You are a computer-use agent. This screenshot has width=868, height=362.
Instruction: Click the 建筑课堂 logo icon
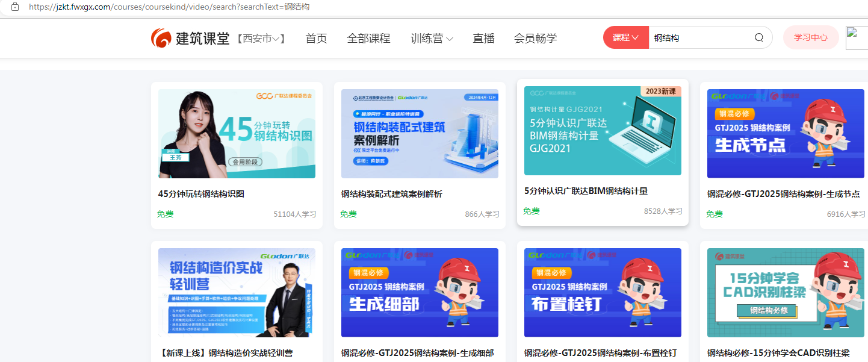[x=161, y=38]
